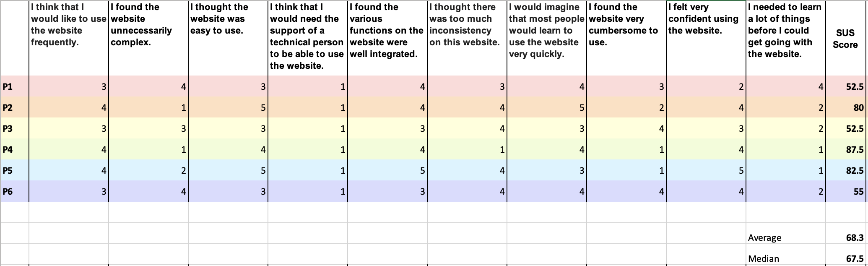Click the 'needed to learn a lot' header
Screen dimensions: 868x266
click(786, 39)
